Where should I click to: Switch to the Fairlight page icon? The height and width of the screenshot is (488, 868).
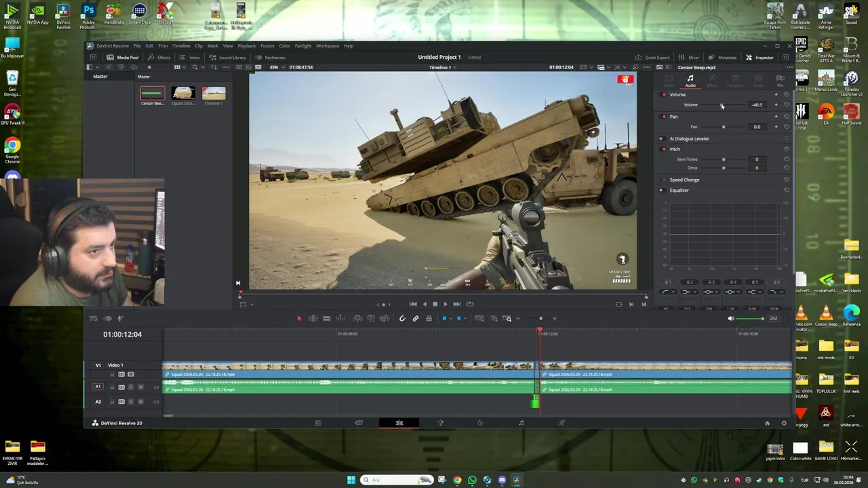click(x=521, y=423)
